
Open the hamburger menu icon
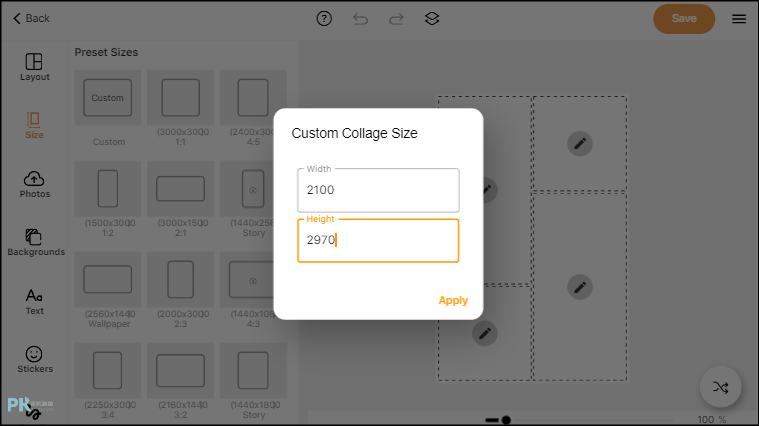click(739, 19)
